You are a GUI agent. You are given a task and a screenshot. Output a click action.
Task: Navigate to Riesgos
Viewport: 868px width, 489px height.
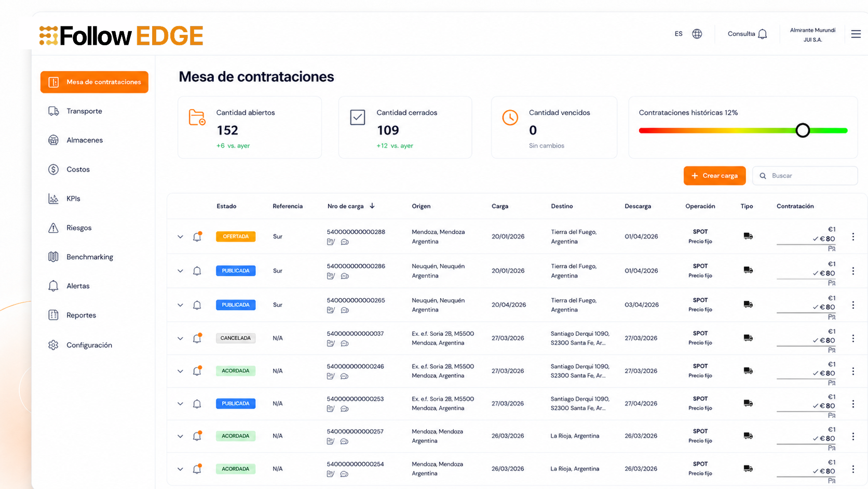click(70, 228)
